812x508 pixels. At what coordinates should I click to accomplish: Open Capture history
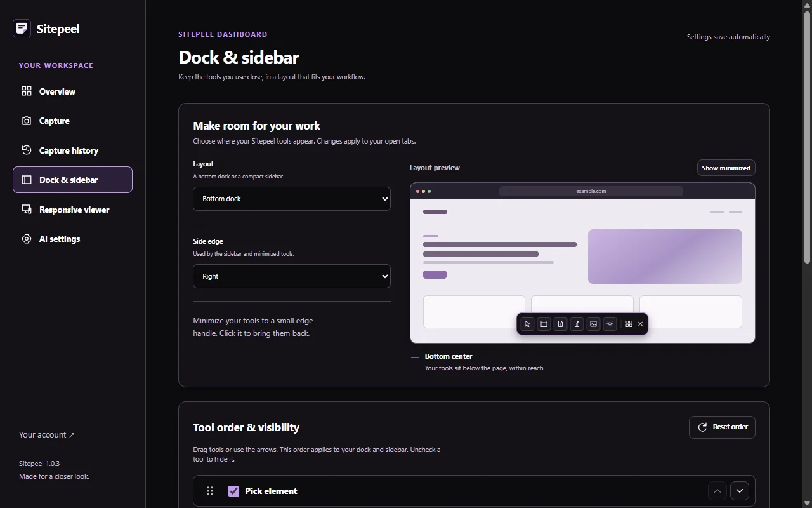click(x=72, y=150)
